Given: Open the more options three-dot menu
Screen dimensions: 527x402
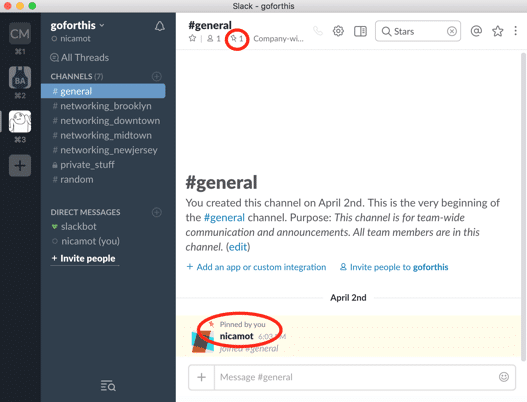Looking at the screenshot, I should [516, 31].
